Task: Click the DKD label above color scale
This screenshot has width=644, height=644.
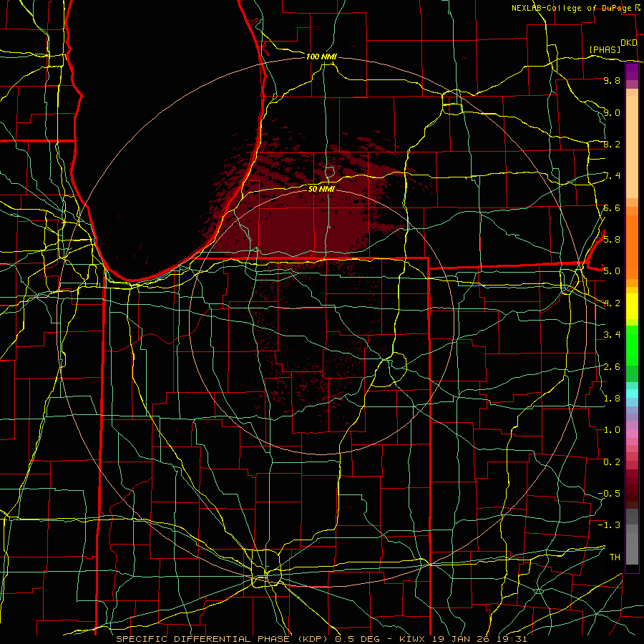Action: click(628, 43)
